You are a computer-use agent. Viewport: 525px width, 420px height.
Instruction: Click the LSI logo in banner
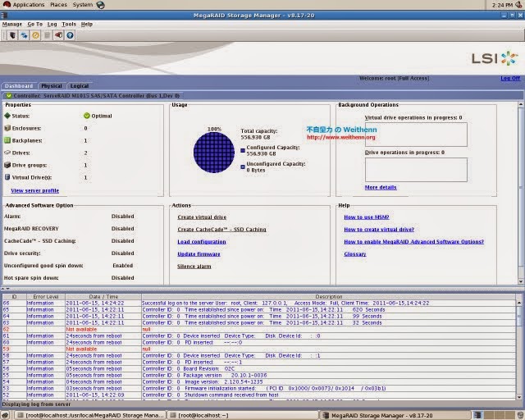pyautogui.click(x=495, y=58)
